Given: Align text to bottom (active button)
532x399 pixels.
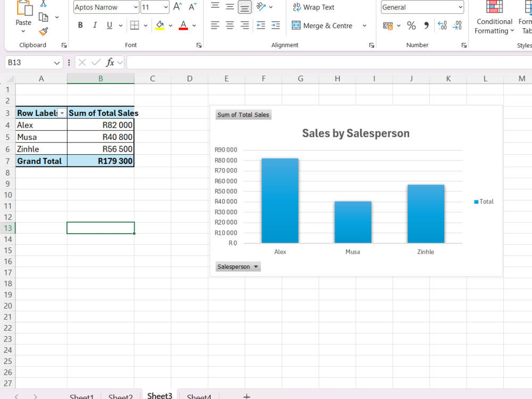Looking at the screenshot, I should [x=245, y=7].
